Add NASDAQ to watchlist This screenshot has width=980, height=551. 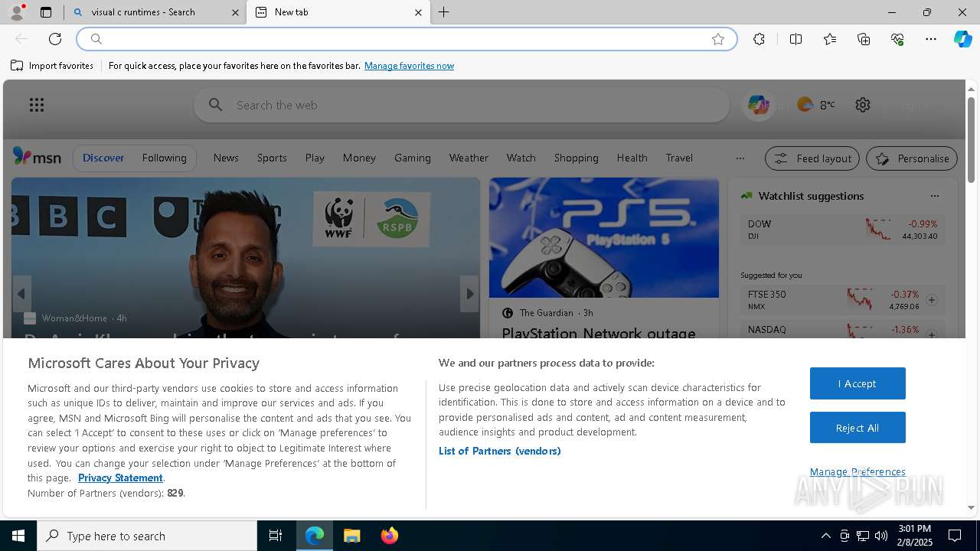tap(932, 334)
